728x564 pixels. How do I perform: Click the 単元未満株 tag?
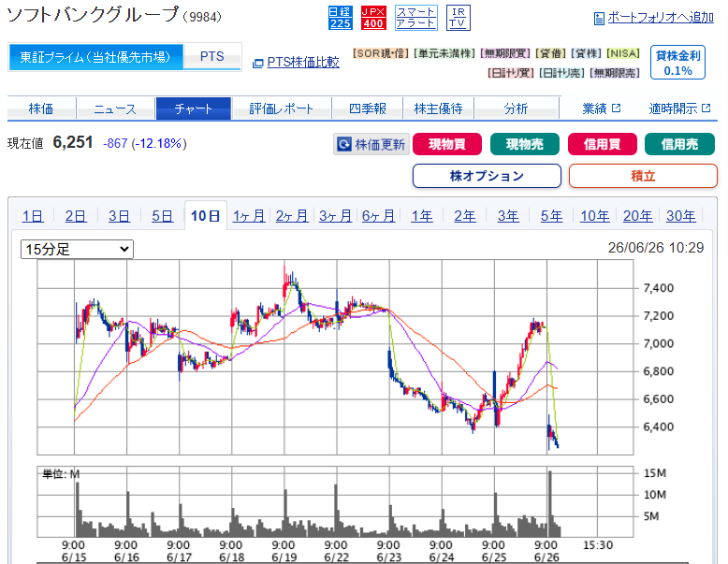pos(444,54)
